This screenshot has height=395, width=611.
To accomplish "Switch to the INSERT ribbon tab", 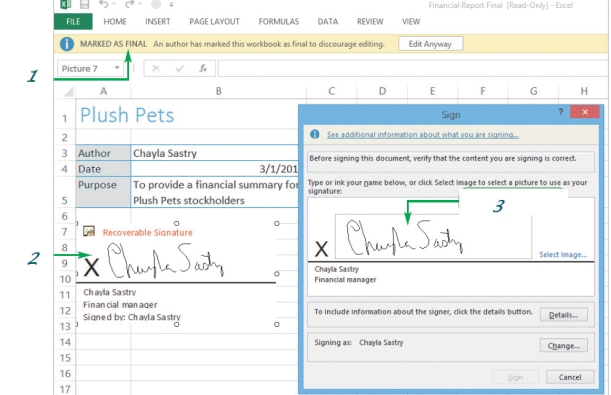I will tap(158, 21).
